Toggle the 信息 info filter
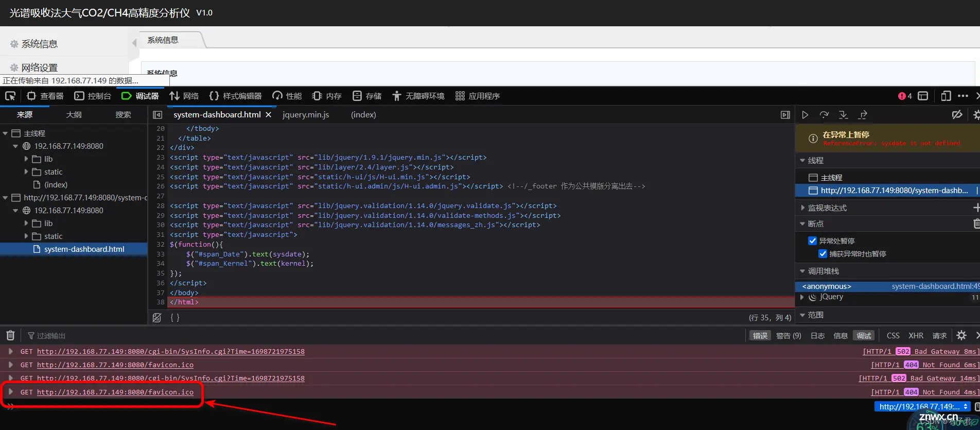The height and width of the screenshot is (430, 980). pos(841,336)
